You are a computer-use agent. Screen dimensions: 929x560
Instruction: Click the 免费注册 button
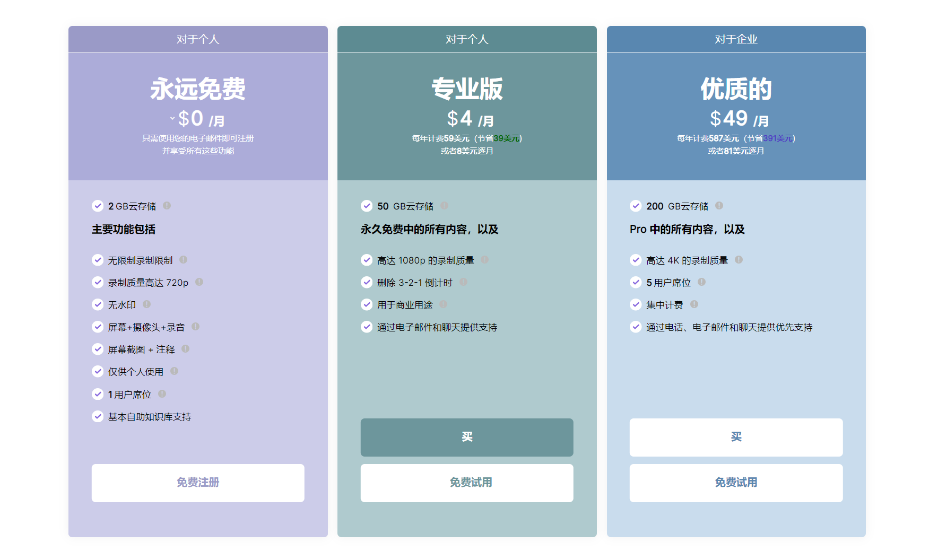pos(197,483)
